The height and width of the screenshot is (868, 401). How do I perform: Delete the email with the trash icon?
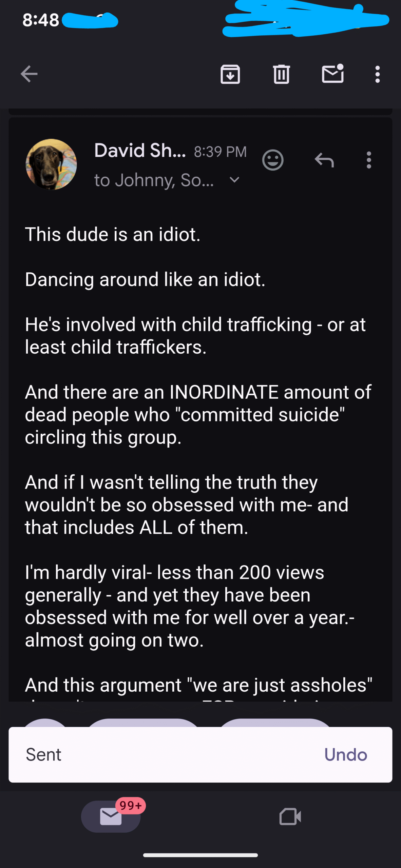coord(281,74)
